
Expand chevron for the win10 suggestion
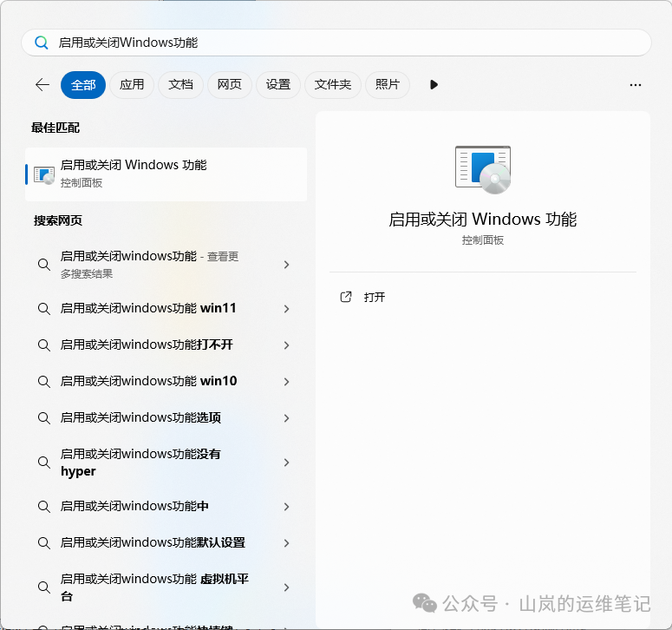287,382
